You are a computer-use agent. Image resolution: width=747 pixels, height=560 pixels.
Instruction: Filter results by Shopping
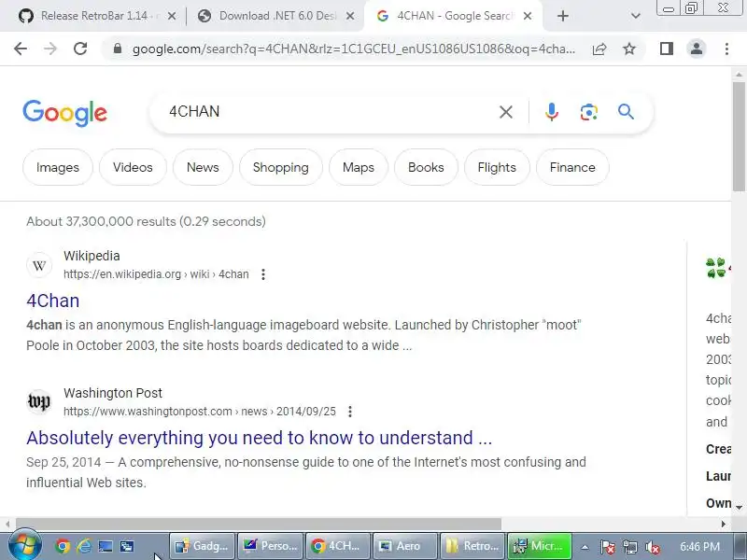click(x=281, y=167)
